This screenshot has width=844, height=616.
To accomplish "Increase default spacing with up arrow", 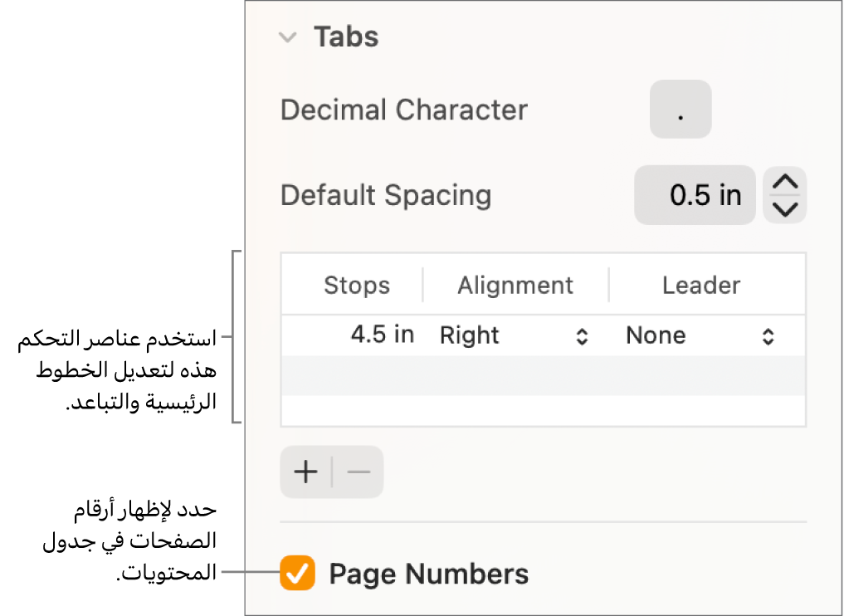I will pos(784,182).
